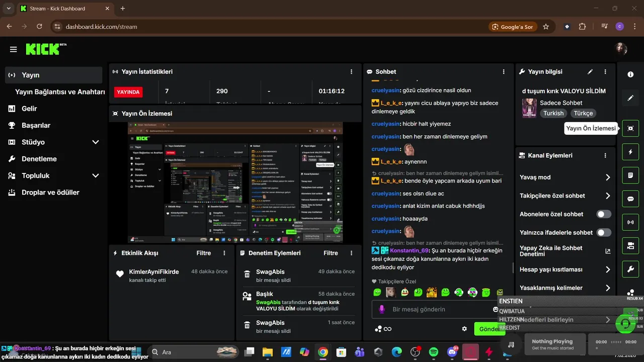Open Discord from the taskbar
Image resolution: width=644 pixels, height=362 pixels.
click(452, 352)
